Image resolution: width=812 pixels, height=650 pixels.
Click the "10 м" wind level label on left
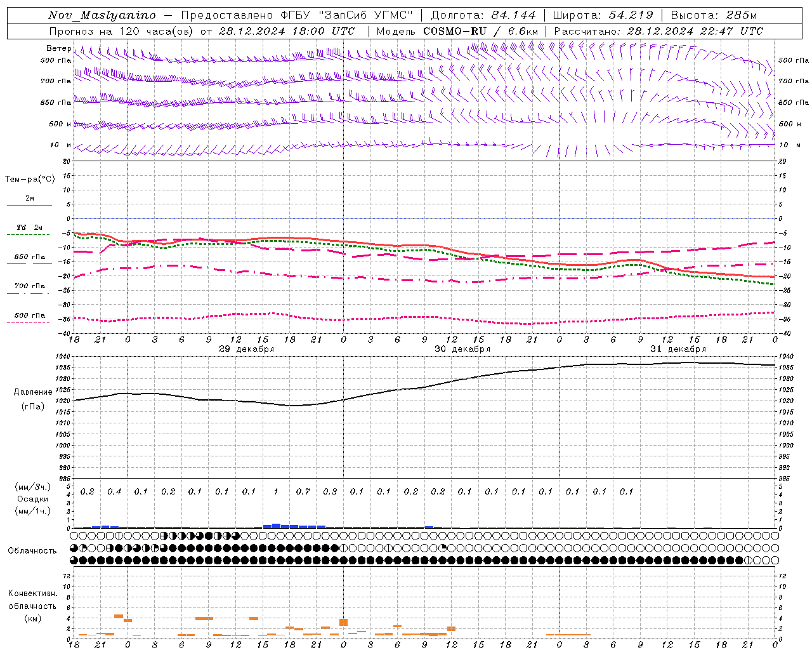60,145
